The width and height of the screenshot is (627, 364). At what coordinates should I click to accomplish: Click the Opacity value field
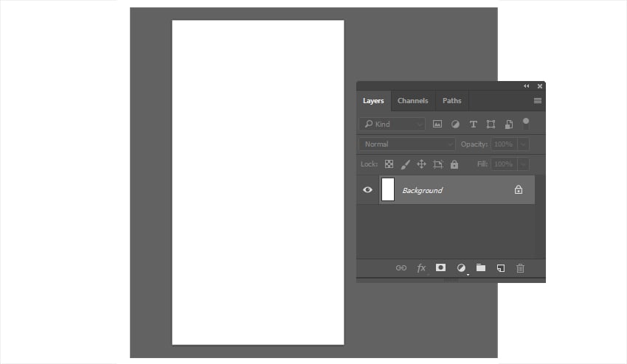coord(504,144)
